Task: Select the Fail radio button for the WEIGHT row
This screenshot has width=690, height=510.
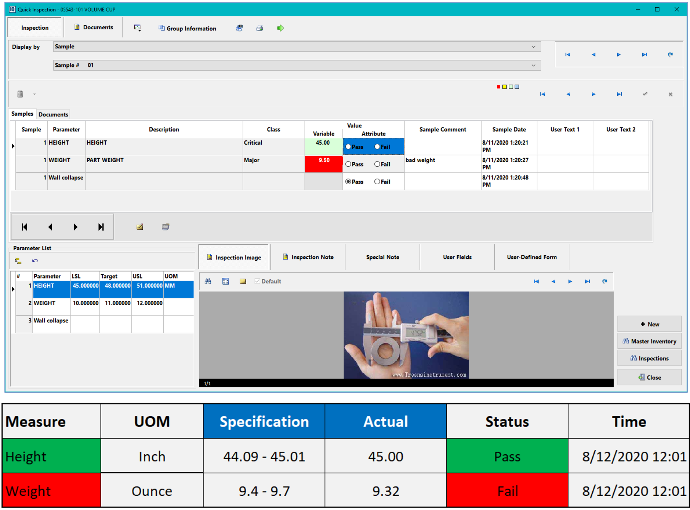Action: pos(376,164)
